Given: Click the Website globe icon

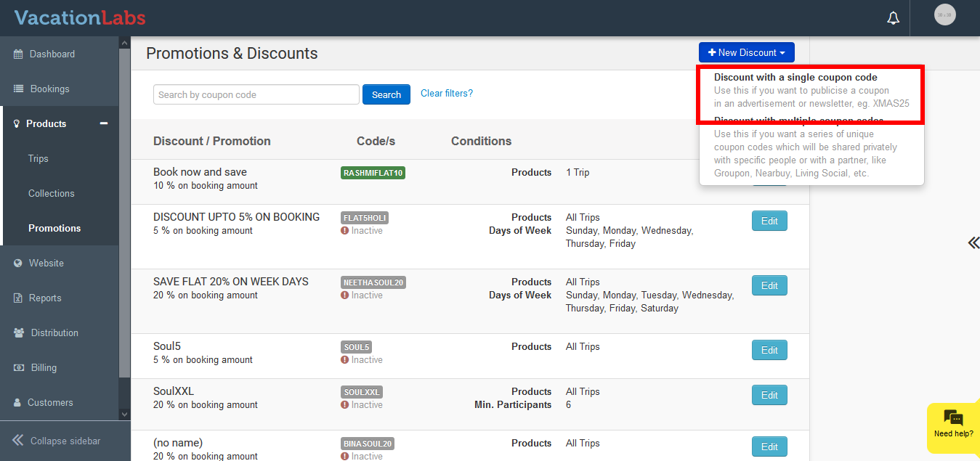Looking at the screenshot, I should point(18,264).
